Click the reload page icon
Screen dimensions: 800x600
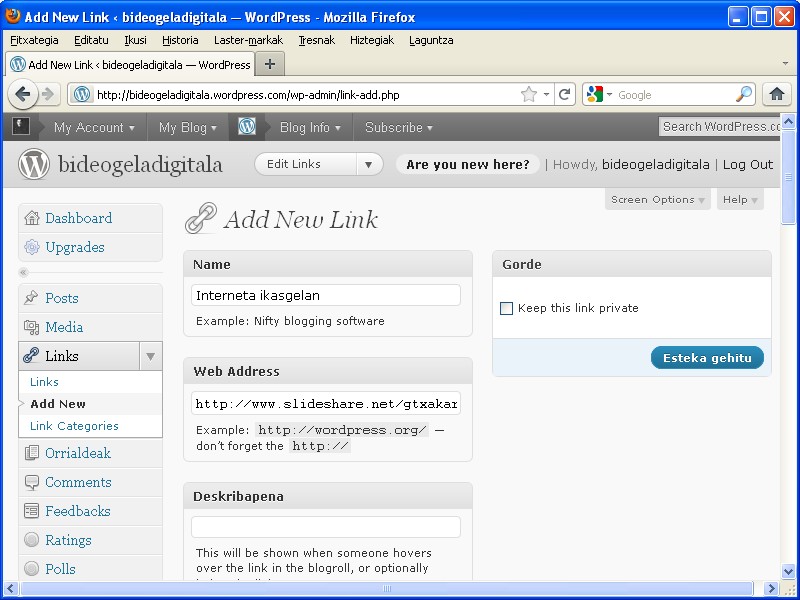click(564, 94)
